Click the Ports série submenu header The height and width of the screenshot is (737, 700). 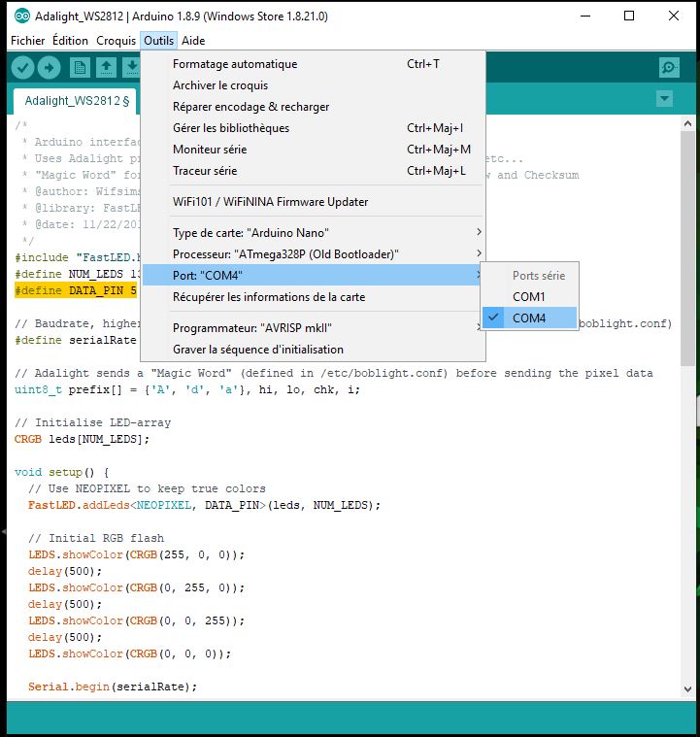point(539,276)
